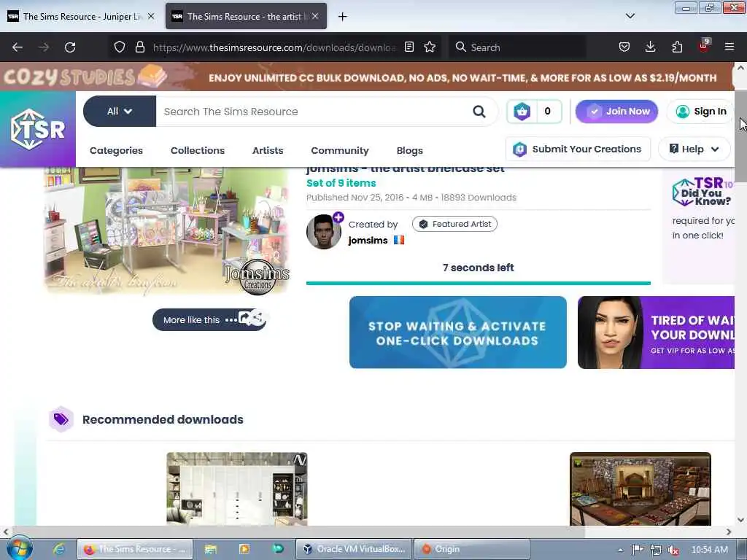Open Collections menu

click(x=198, y=150)
